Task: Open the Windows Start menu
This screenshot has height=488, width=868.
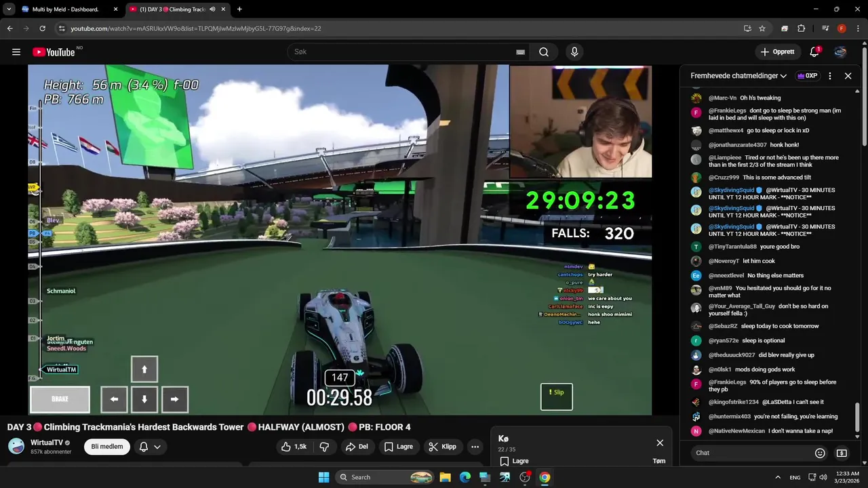Action: pyautogui.click(x=323, y=477)
